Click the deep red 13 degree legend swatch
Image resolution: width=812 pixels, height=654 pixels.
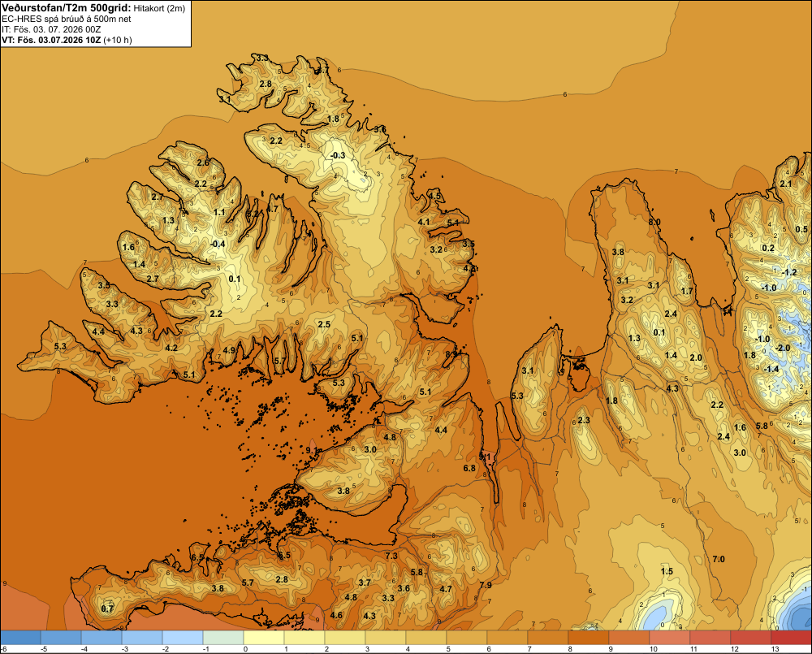pyautogui.click(x=791, y=637)
